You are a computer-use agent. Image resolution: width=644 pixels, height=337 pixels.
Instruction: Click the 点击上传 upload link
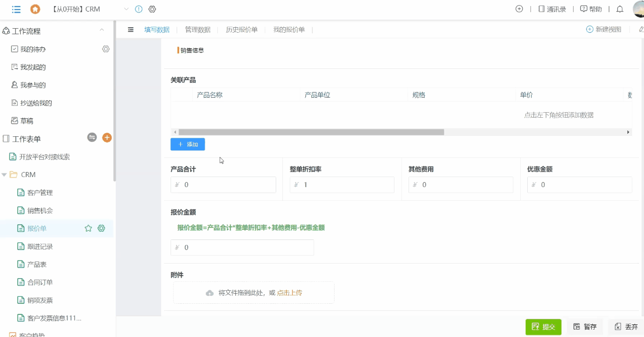[x=289, y=292]
